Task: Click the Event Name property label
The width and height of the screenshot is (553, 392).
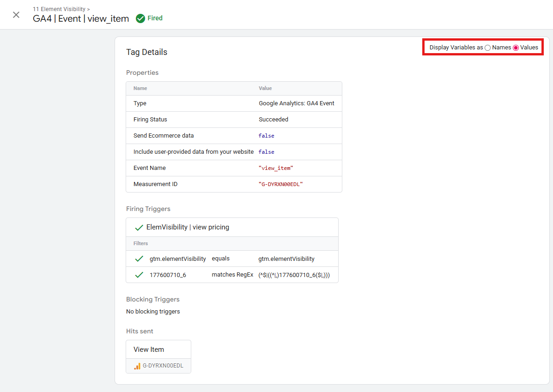Action: pyautogui.click(x=150, y=168)
